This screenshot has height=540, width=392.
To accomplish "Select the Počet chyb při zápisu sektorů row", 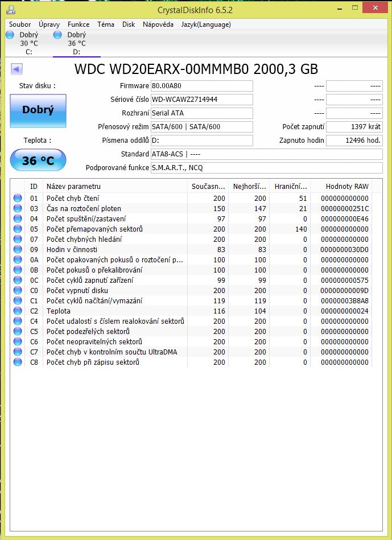I will tap(191, 362).
